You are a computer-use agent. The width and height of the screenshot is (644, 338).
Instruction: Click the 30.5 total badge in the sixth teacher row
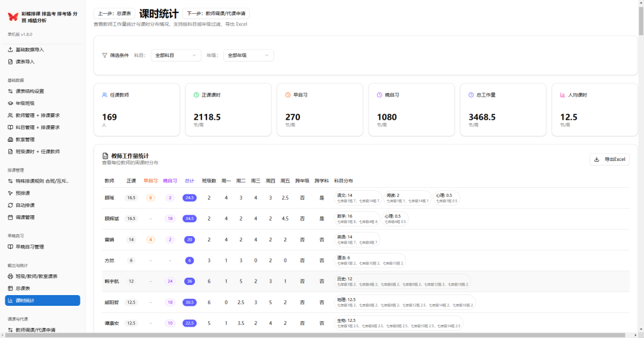pos(190,302)
